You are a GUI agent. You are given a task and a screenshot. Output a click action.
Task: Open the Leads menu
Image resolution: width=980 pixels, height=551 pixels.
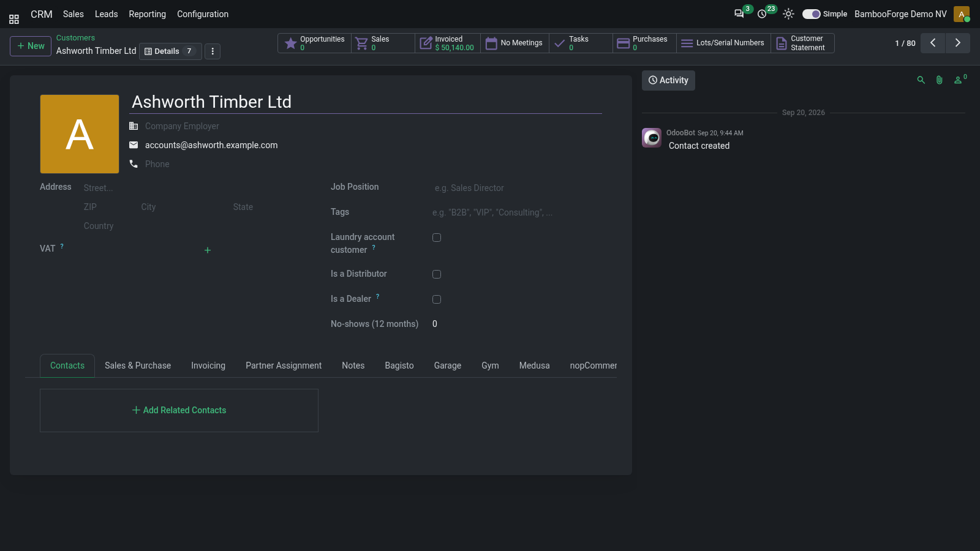(x=106, y=14)
